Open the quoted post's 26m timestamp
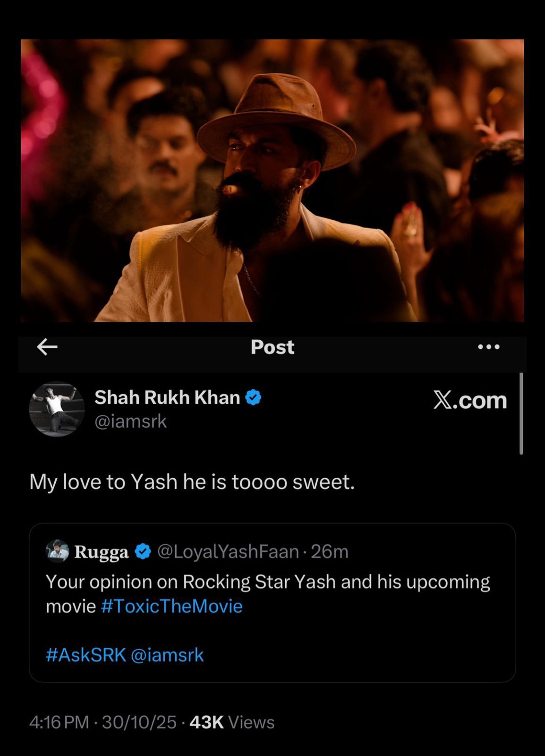Image resolution: width=545 pixels, height=756 pixels. pyautogui.click(x=330, y=551)
